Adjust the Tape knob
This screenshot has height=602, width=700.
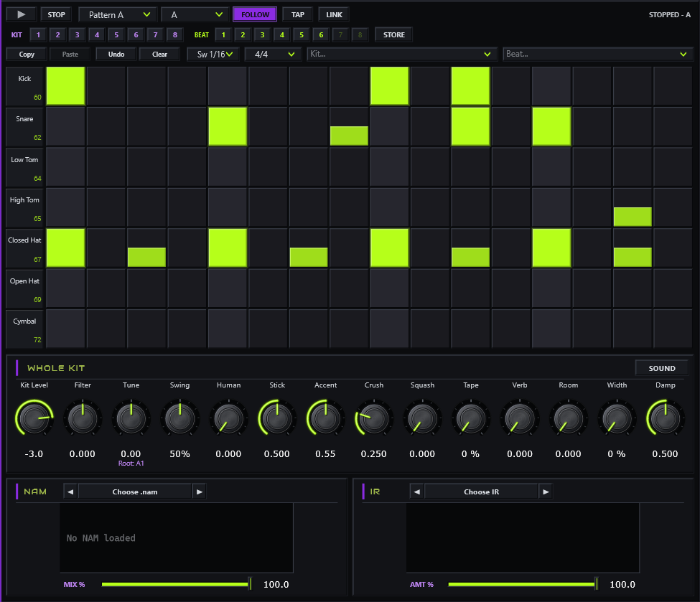pyautogui.click(x=471, y=418)
